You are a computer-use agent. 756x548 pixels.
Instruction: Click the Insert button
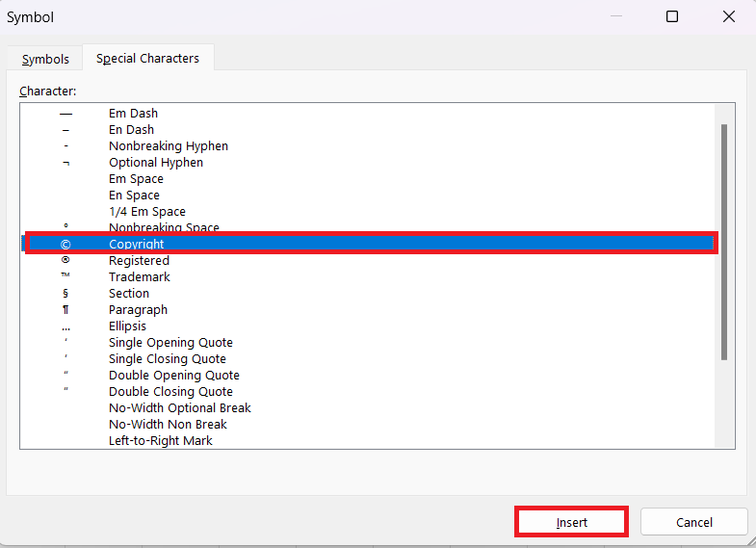point(571,522)
